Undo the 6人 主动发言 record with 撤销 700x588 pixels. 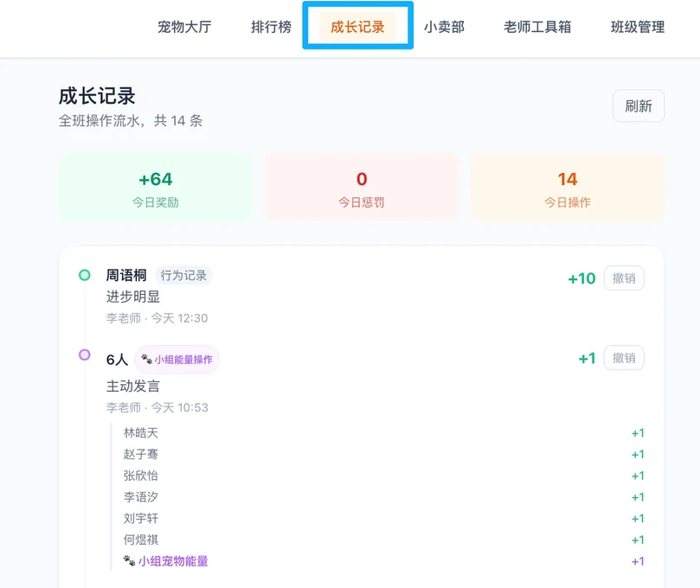(x=624, y=358)
